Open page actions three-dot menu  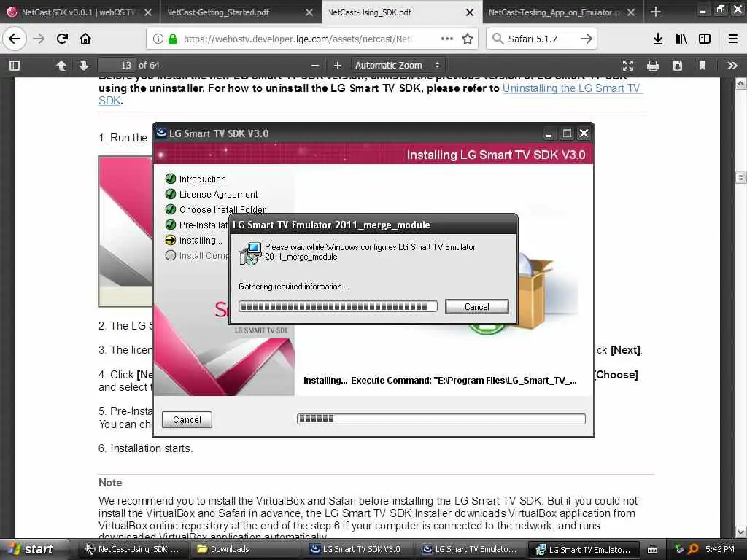tap(447, 39)
